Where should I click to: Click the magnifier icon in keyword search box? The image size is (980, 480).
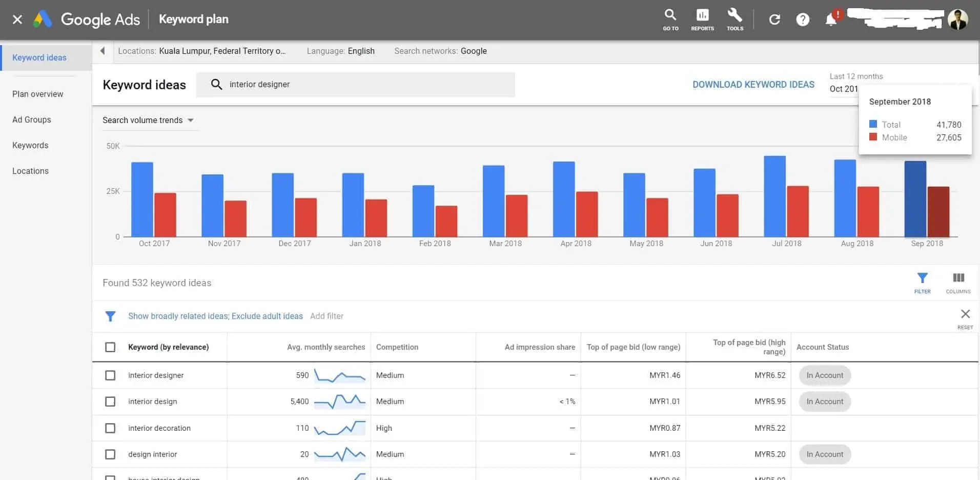pos(216,84)
